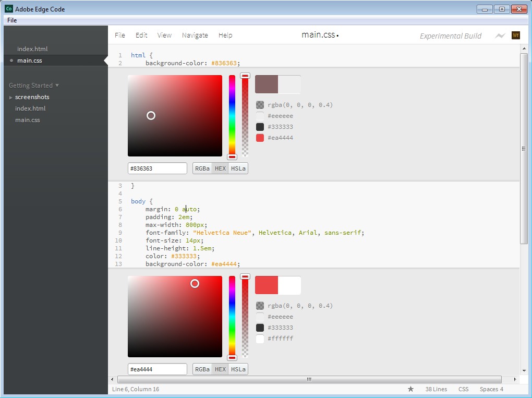Click the #836363 hex input field

157,168
